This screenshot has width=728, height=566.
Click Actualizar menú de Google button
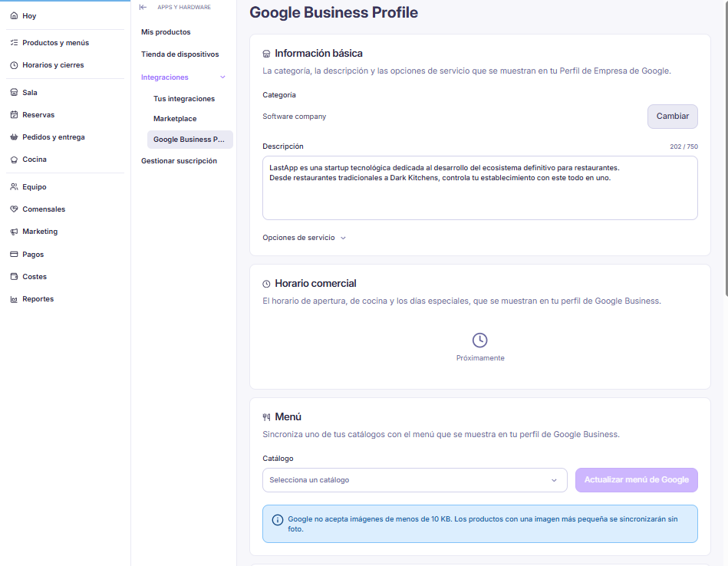[637, 480]
